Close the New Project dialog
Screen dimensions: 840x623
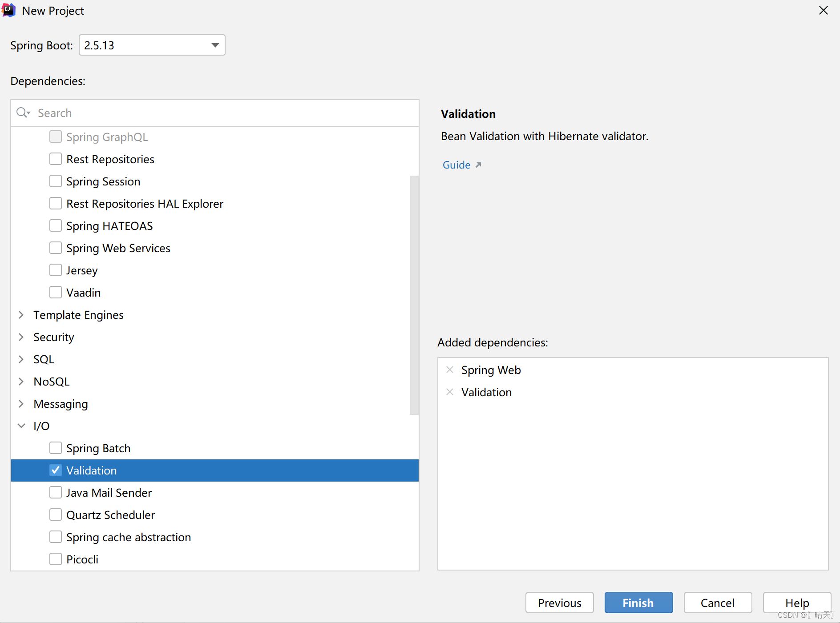click(824, 10)
